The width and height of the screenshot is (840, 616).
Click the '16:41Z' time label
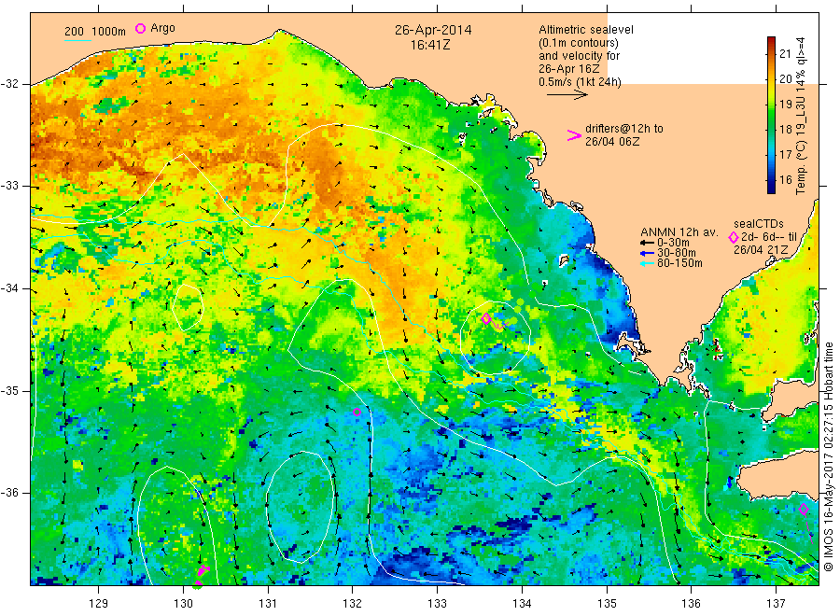[430, 45]
